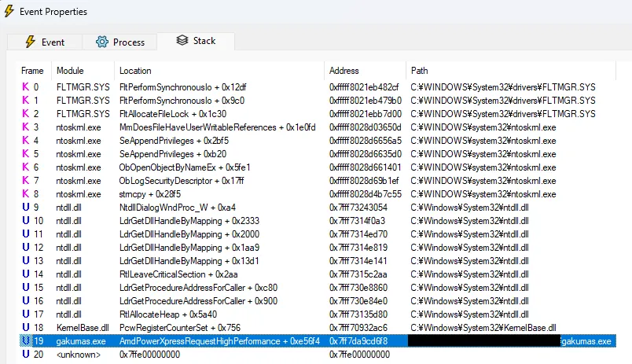This screenshot has height=364, width=632.
Task: Click the kernel K icon for frame 8
Action: click(26, 193)
